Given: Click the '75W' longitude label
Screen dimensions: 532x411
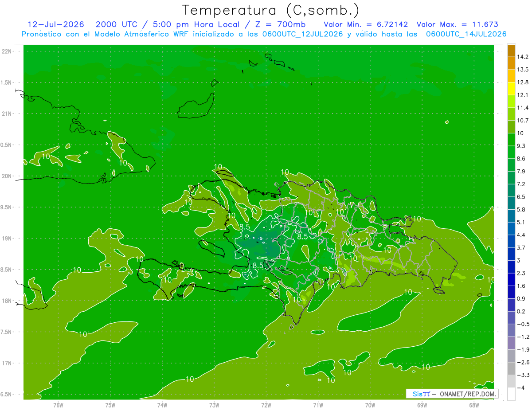Looking at the screenshot, I should tap(110, 405).
